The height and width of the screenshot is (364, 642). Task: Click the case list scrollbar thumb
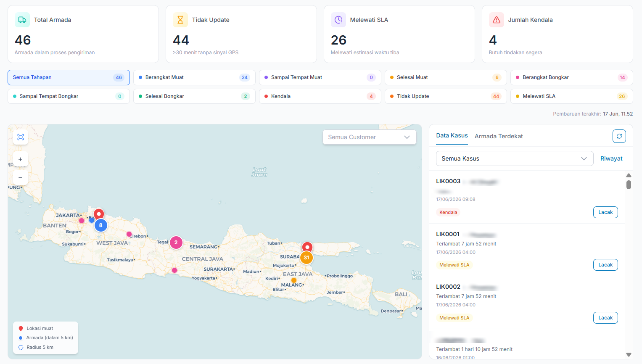coord(629,185)
